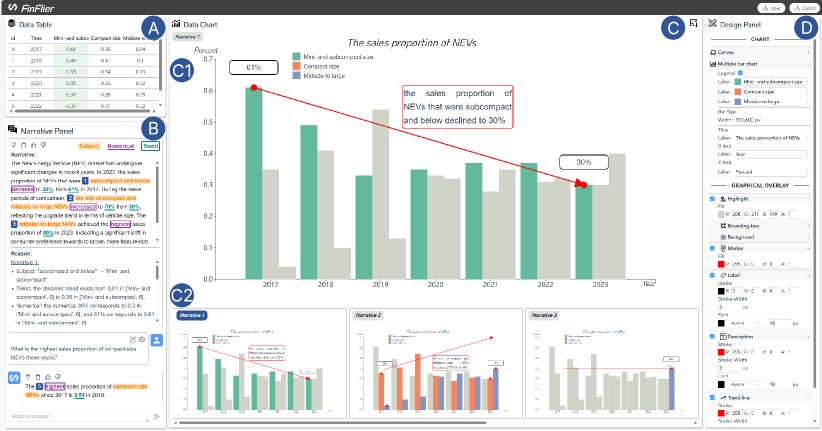
Task: Send the message with the paper-plane icon
Action: (157, 416)
